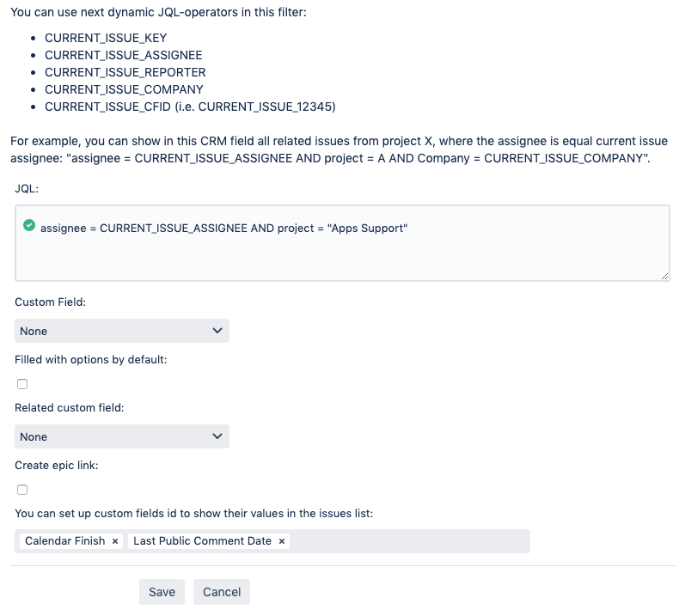The height and width of the screenshot is (616, 679).
Task: Click the "Custom Field:" label text
Action: tap(50, 302)
